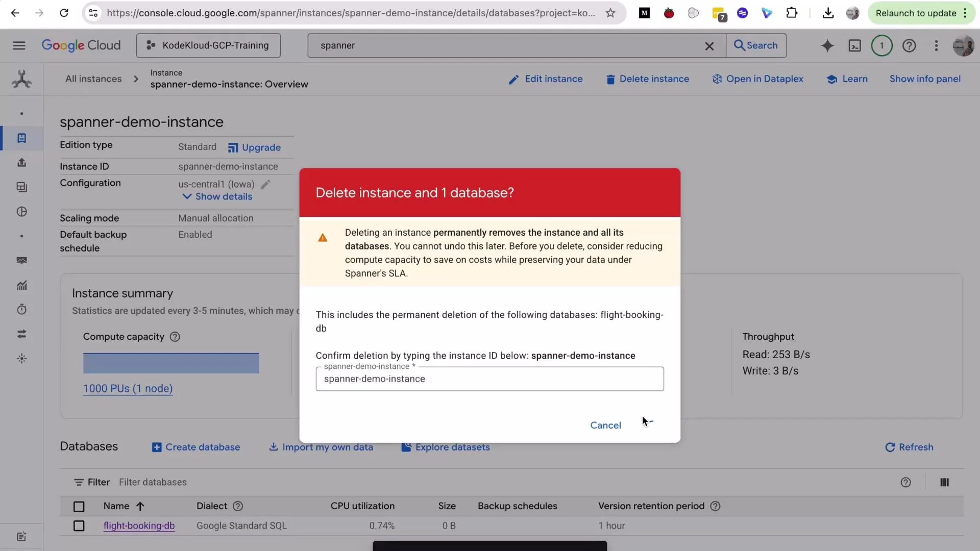Image resolution: width=980 pixels, height=551 pixels.
Task: Select the flight-booking-db row checkbox
Action: 79,525
